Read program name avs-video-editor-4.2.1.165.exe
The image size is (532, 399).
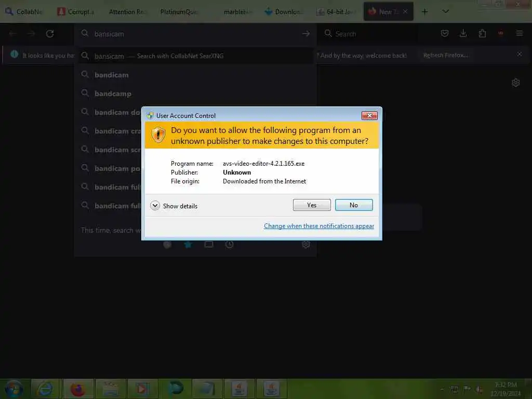tap(263, 164)
